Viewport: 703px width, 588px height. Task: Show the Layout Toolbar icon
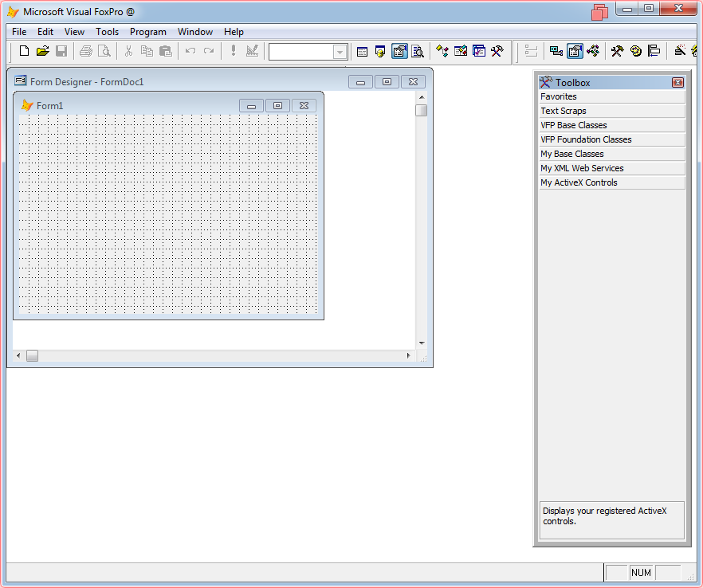click(654, 52)
